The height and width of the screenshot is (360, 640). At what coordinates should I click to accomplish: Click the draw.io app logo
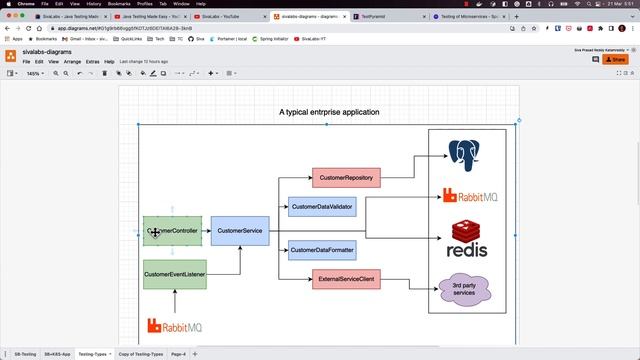[x=11, y=56]
